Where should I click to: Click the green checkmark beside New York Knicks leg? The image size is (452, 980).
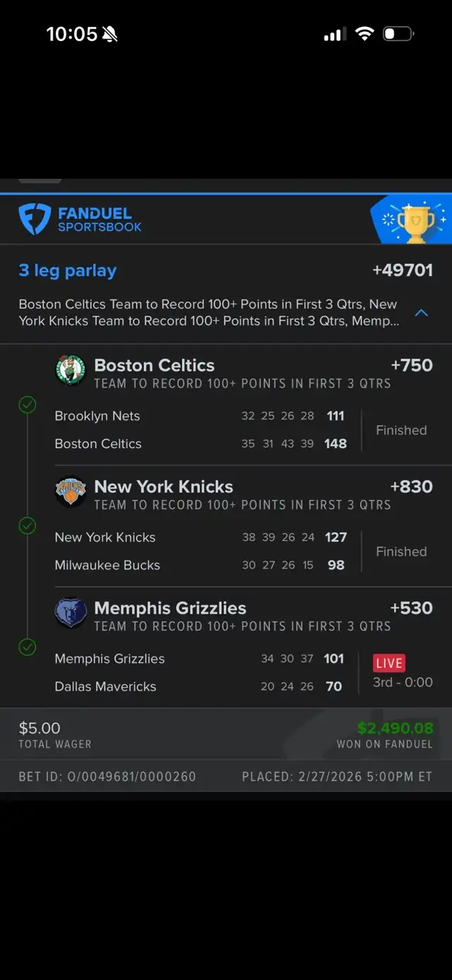click(27, 525)
